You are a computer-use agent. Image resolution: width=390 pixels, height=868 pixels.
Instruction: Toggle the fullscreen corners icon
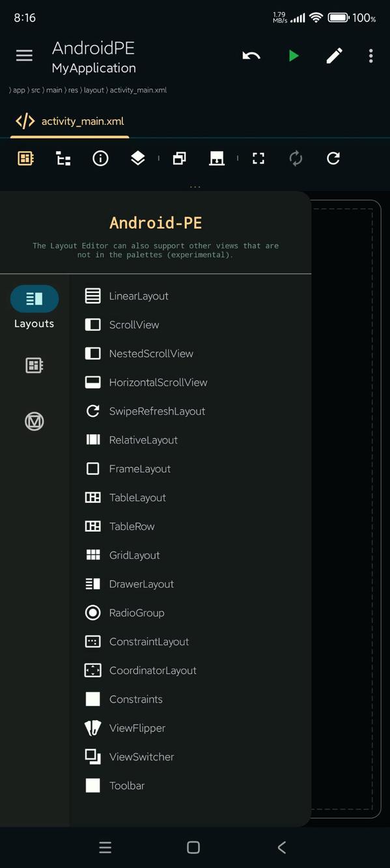click(x=258, y=158)
